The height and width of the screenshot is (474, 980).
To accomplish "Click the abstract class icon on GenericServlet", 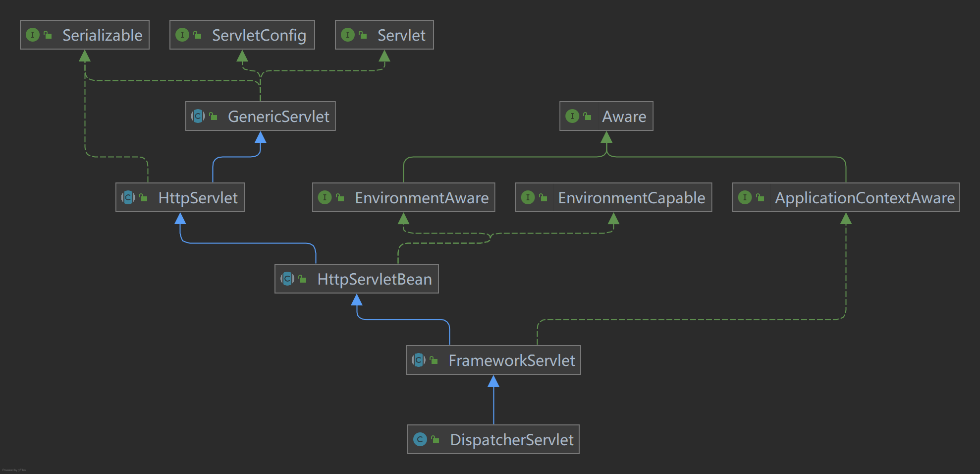I will (x=198, y=116).
